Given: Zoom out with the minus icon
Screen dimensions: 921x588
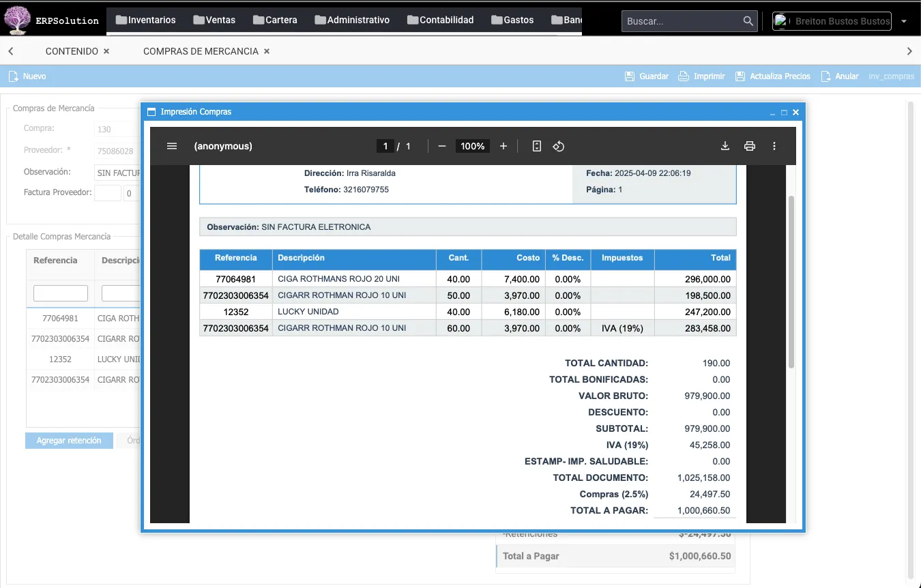Looking at the screenshot, I should tap(442, 146).
